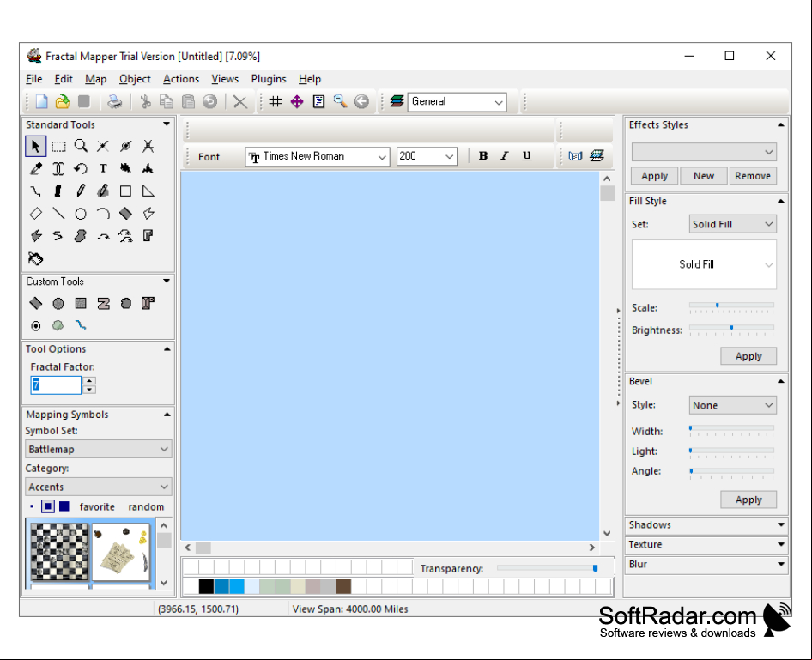
Task: Open the Bevel Style None dropdown
Action: click(x=732, y=405)
